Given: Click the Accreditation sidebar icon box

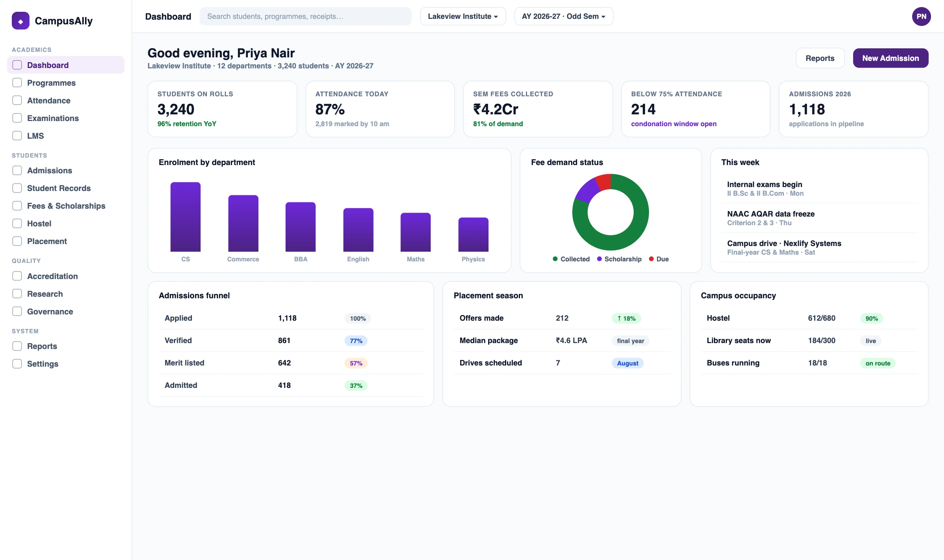Looking at the screenshot, I should [17, 276].
